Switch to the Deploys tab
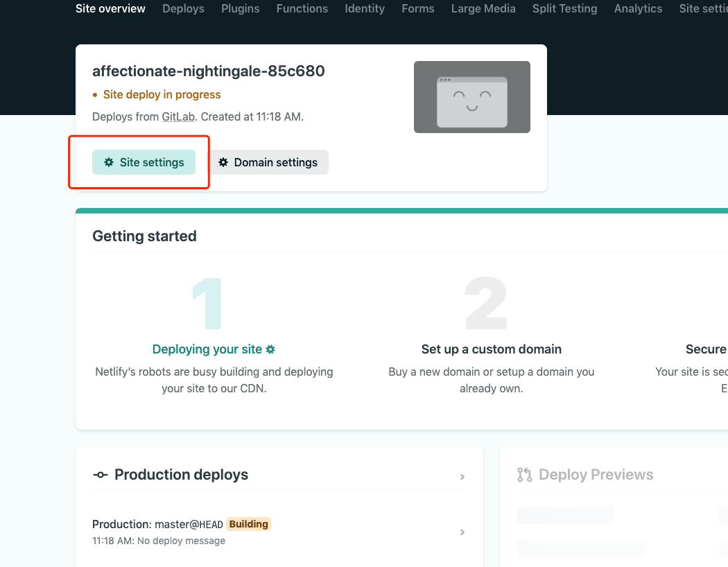728x567 pixels. (x=184, y=8)
